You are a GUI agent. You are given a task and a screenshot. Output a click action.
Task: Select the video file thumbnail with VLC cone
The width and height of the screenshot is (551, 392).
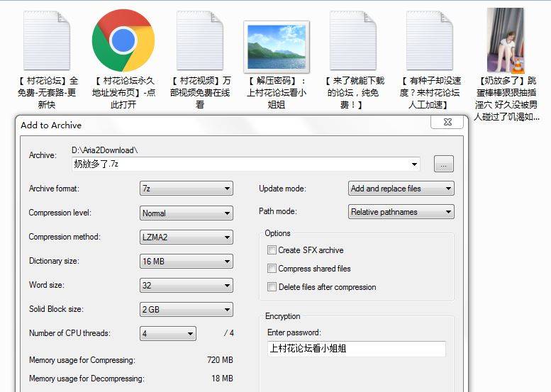tap(506, 41)
